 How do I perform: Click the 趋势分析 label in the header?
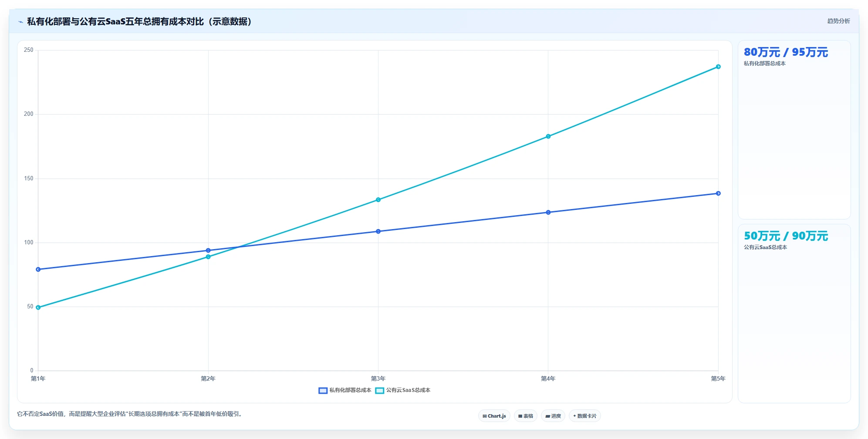pos(838,21)
